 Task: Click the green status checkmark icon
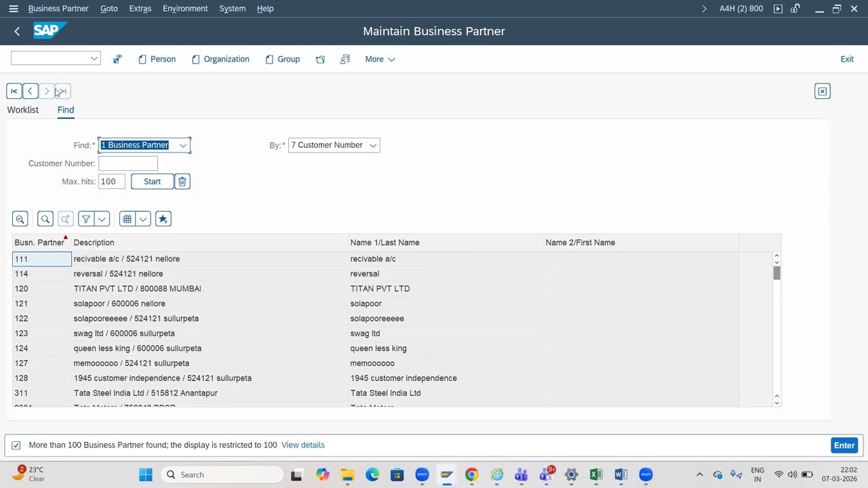point(16,445)
